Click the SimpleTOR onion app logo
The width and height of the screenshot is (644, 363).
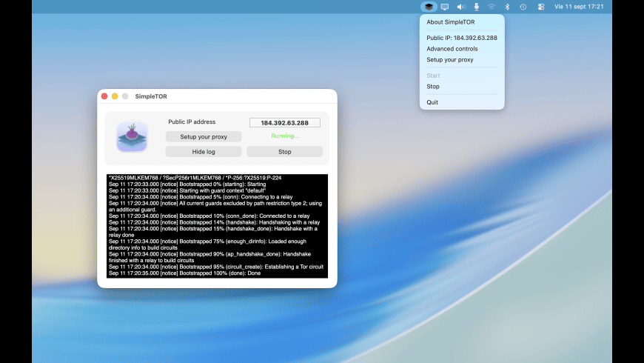(x=132, y=136)
